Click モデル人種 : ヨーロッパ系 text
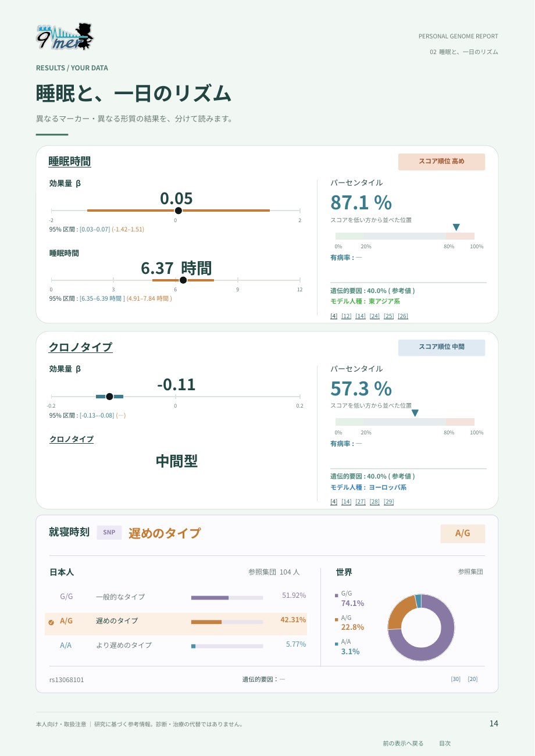535x756 pixels. (369, 487)
